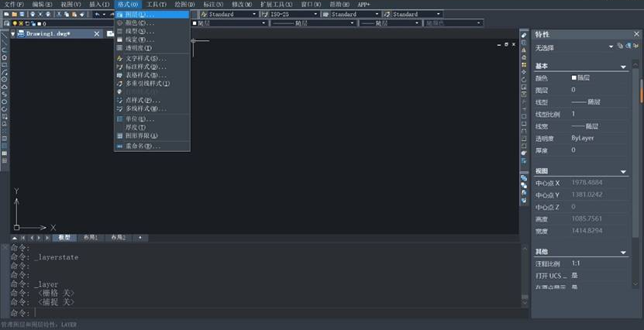Click the 颜色 随层 color swatch value
This screenshot has width=644, height=330.
tap(580, 77)
